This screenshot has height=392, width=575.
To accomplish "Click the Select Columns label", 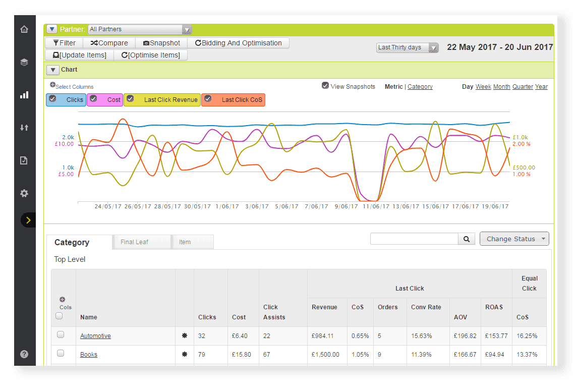I will (75, 87).
